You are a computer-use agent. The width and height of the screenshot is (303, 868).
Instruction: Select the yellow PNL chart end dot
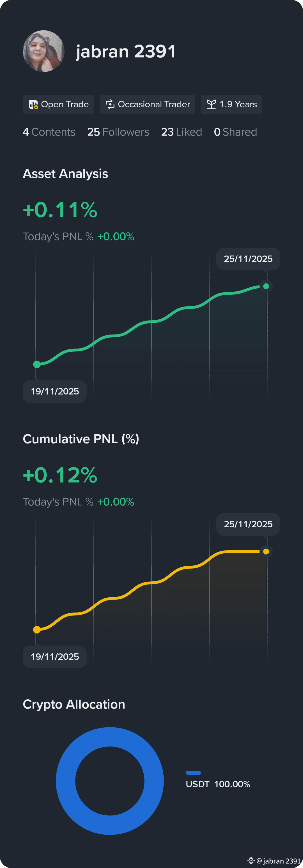click(x=266, y=551)
